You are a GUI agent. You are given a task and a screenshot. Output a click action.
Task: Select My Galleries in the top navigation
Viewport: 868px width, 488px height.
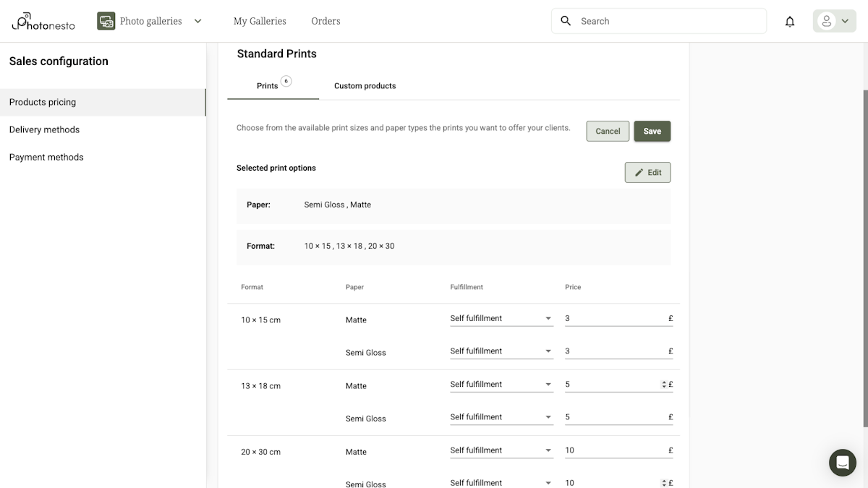pyautogui.click(x=259, y=21)
